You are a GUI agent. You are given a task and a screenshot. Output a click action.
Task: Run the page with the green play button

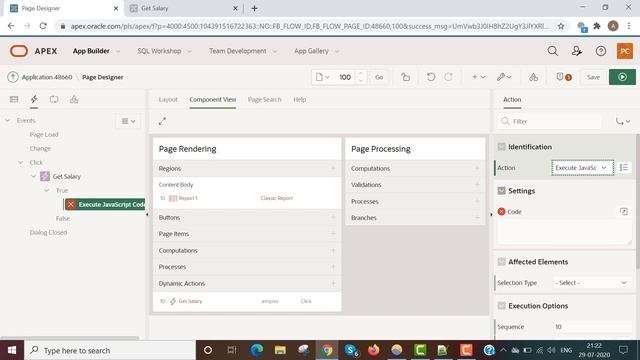point(622,77)
